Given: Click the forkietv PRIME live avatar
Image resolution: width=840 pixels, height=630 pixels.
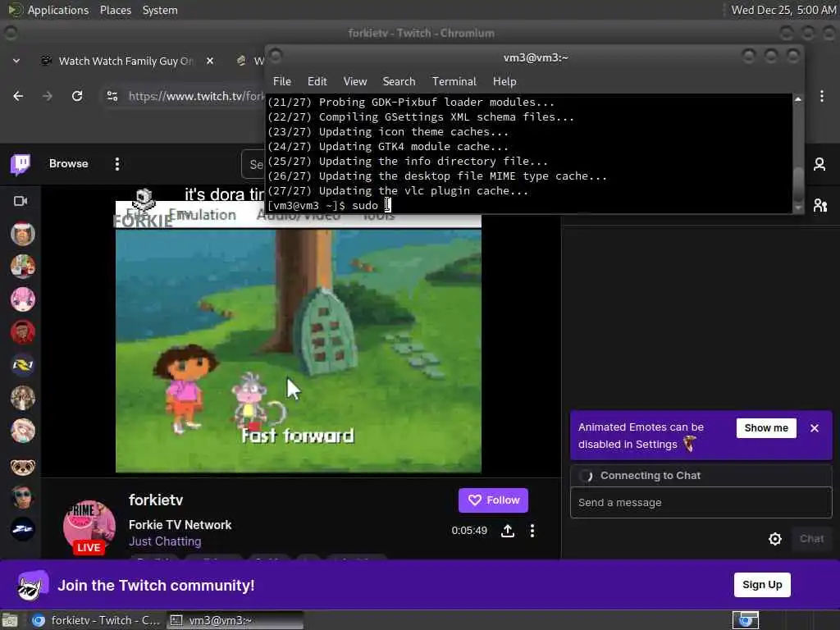Looking at the screenshot, I should pos(89,527).
